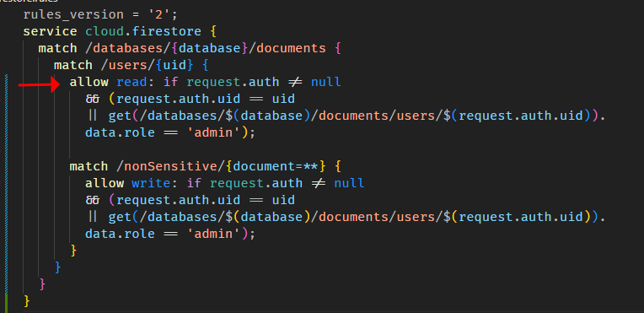Click the service keyword

(x=50, y=32)
